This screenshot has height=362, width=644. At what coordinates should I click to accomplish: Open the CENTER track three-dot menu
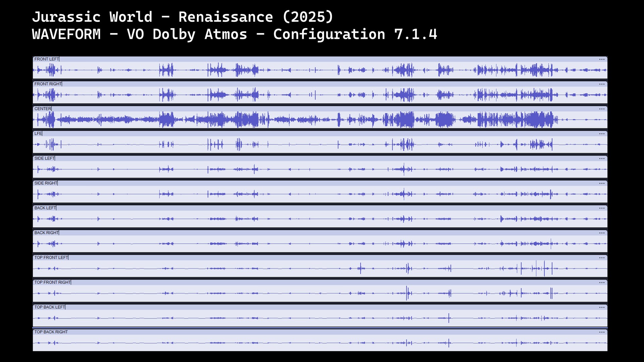(602, 109)
